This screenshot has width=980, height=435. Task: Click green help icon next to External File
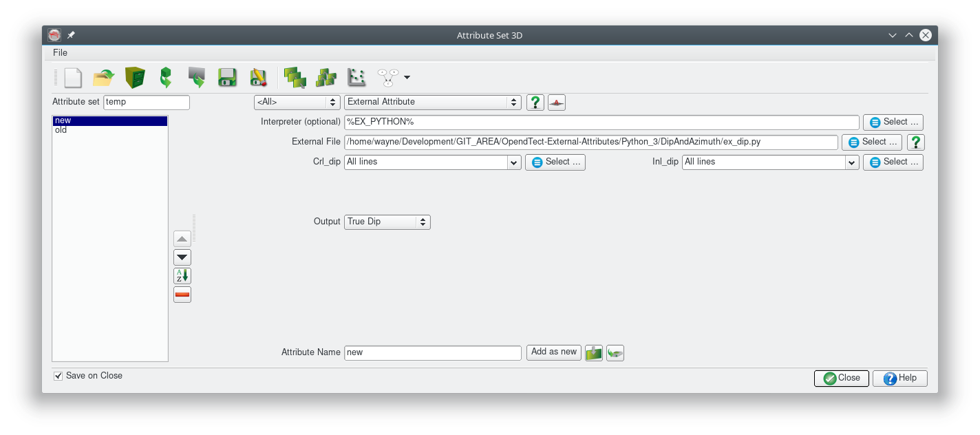click(915, 142)
